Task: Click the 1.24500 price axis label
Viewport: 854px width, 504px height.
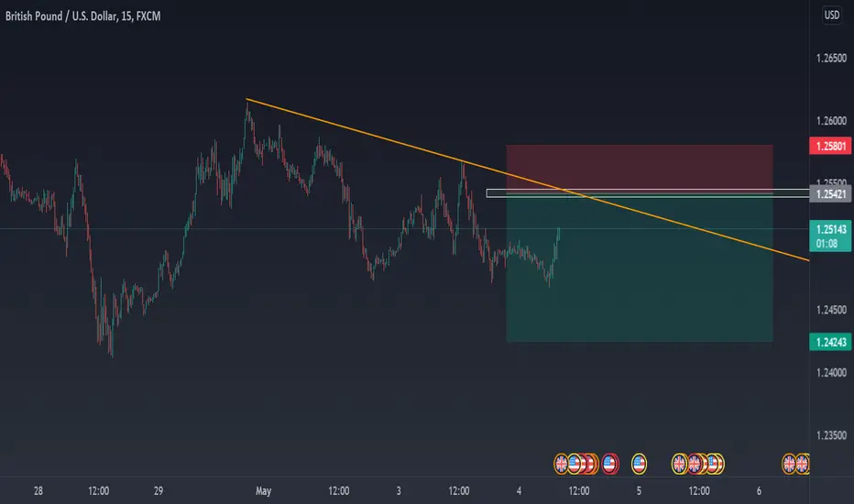Action: point(831,310)
